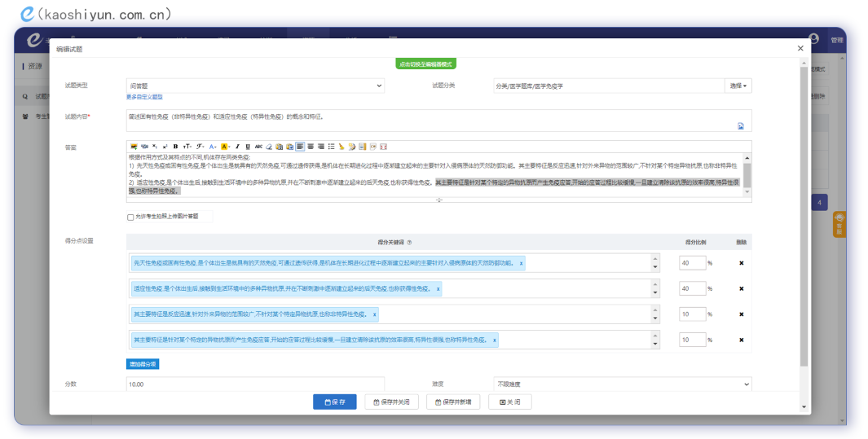Open the 选择 dropdown for 试题分类
Viewport: 868px width, 439px height.
pos(738,86)
